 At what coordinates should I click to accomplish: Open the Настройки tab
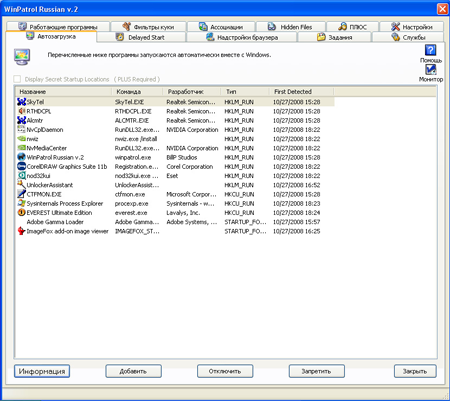pyautogui.click(x=412, y=27)
